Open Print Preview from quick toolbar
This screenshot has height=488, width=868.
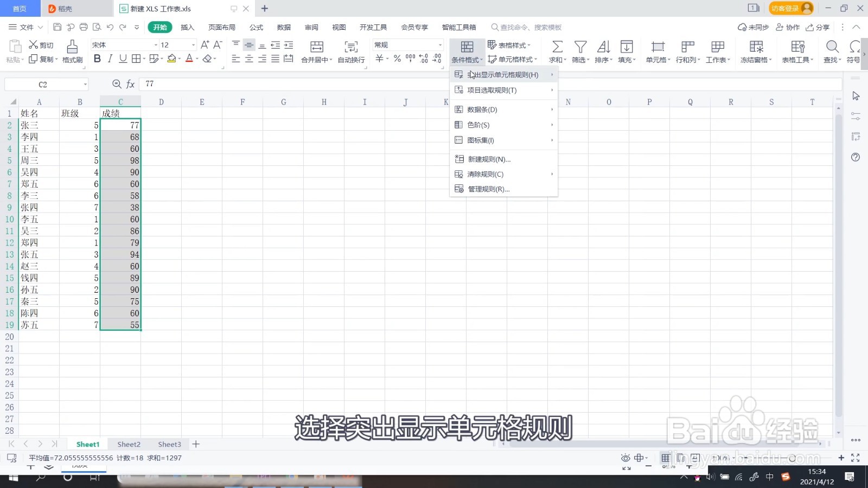(x=97, y=27)
